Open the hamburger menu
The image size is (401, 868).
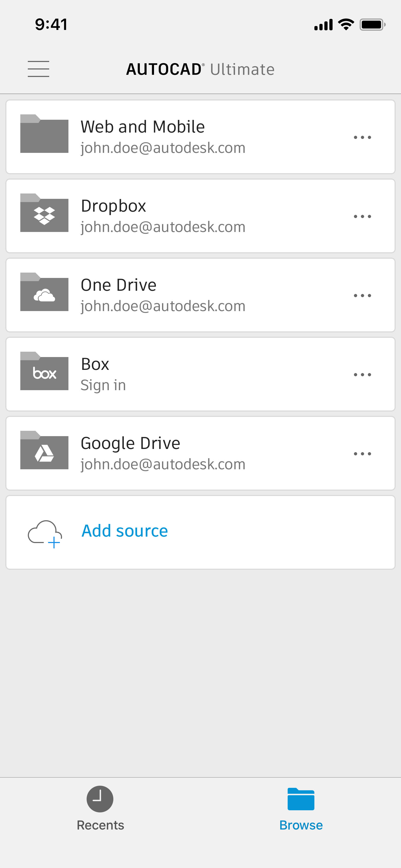38,69
